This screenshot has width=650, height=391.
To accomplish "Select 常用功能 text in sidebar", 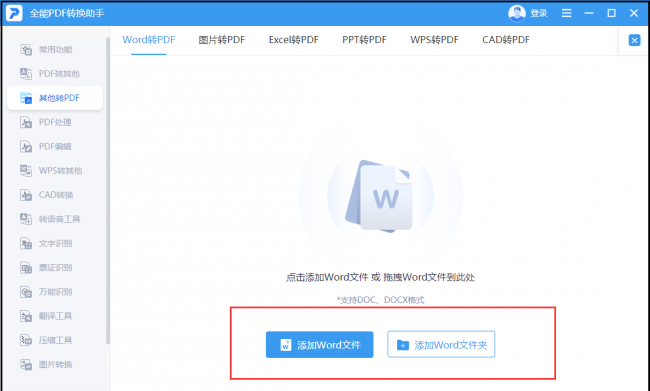I will [x=56, y=50].
